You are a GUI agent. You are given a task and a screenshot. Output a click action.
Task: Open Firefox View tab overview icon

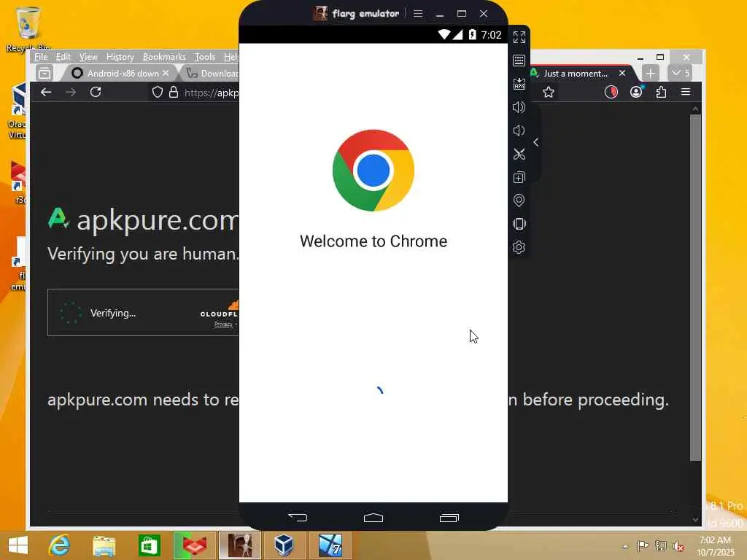click(44, 74)
